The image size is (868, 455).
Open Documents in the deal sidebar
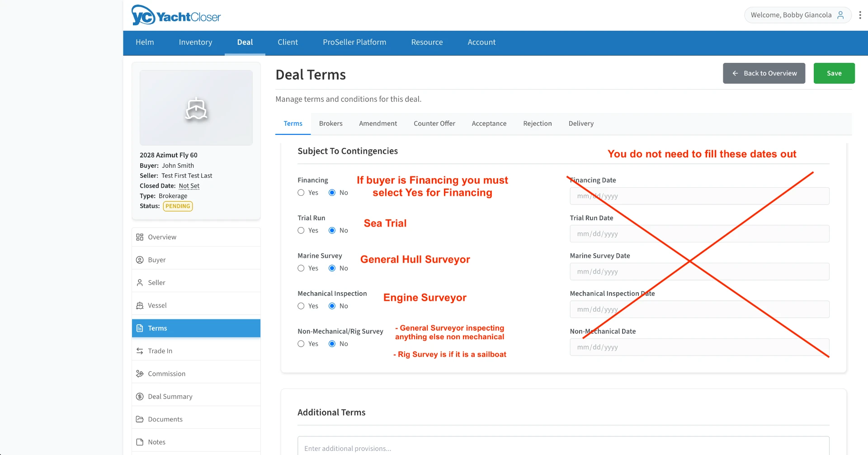[x=196, y=419]
